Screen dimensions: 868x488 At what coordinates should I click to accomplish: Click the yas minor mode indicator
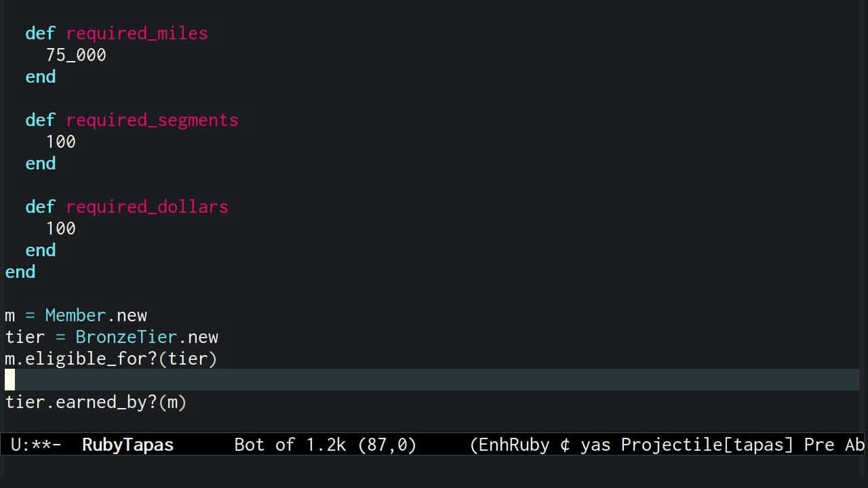tap(595, 445)
